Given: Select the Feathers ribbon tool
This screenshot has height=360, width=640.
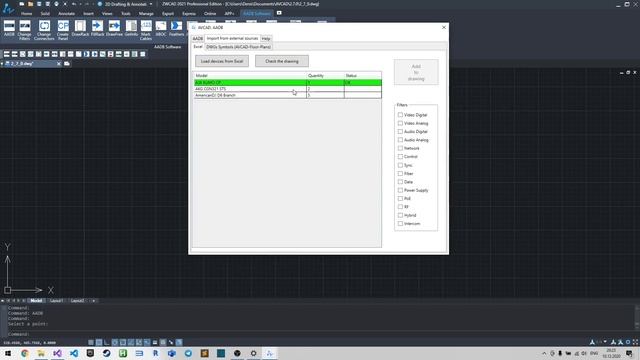Looking at the screenshot, I should pyautogui.click(x=176, y=28).
